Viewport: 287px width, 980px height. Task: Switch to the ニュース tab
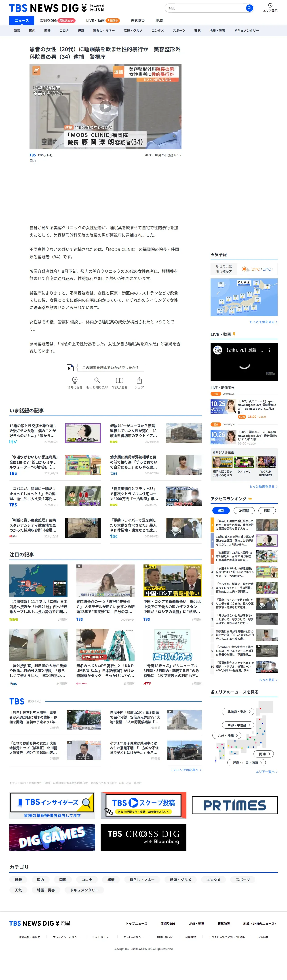click(x=22, y=21)
